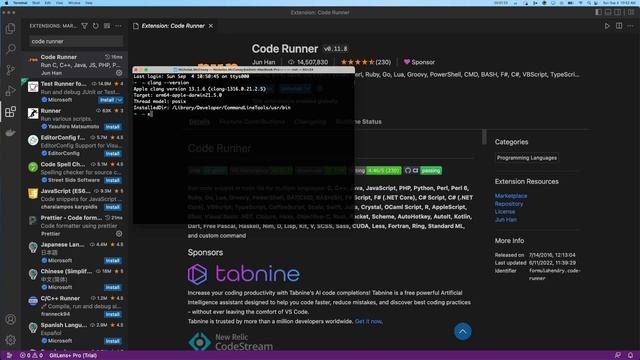This screenshot has height=360, width=640.
Task: Open the Changelog tab
Action: tap(310, 122)
